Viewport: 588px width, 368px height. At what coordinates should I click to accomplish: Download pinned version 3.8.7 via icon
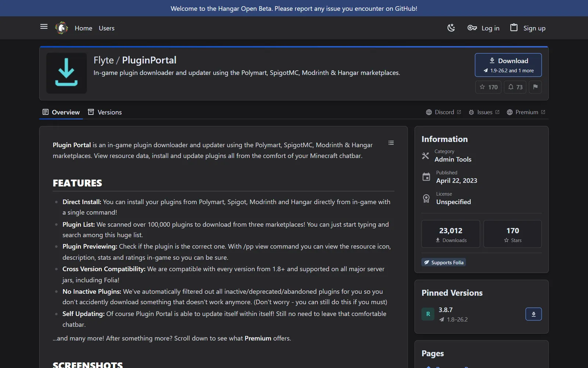click(x=534, y=314)
